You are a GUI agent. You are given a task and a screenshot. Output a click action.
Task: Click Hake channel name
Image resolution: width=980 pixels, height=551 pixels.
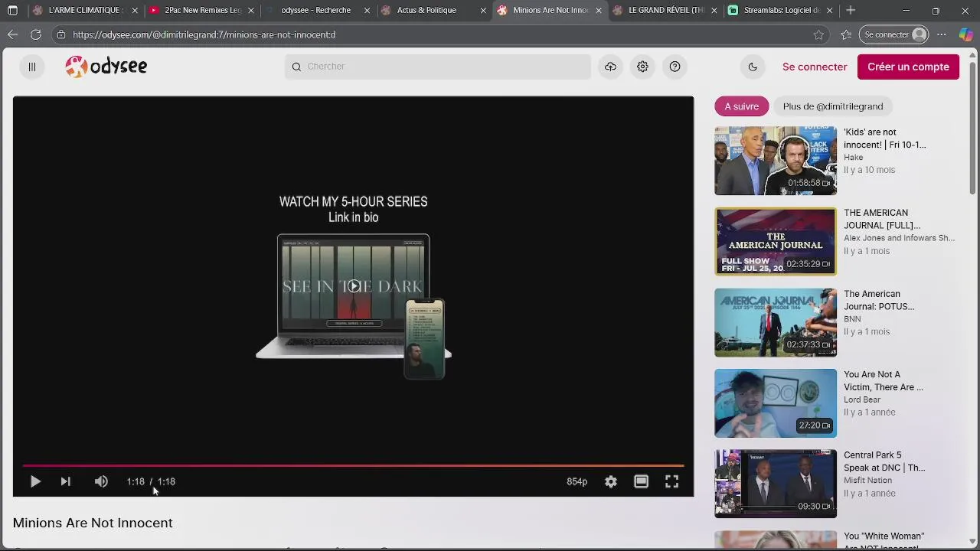853,157
